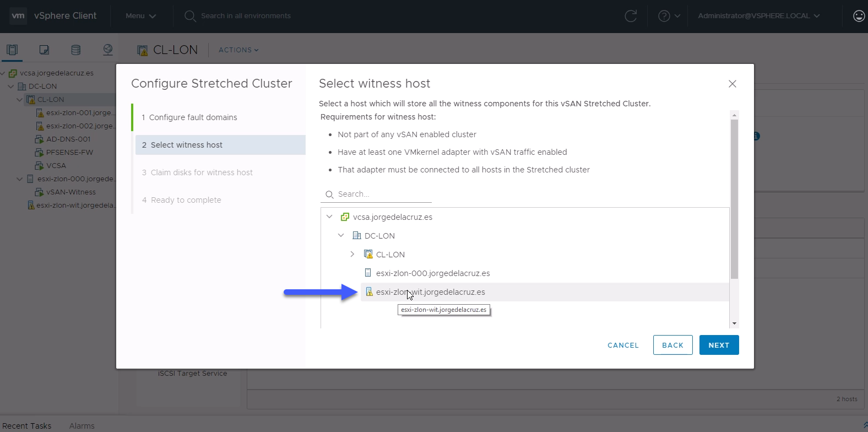Screen dimensions: 868x432
Task: Click the search magnifier icon in top bar
Action: point(190,16)
